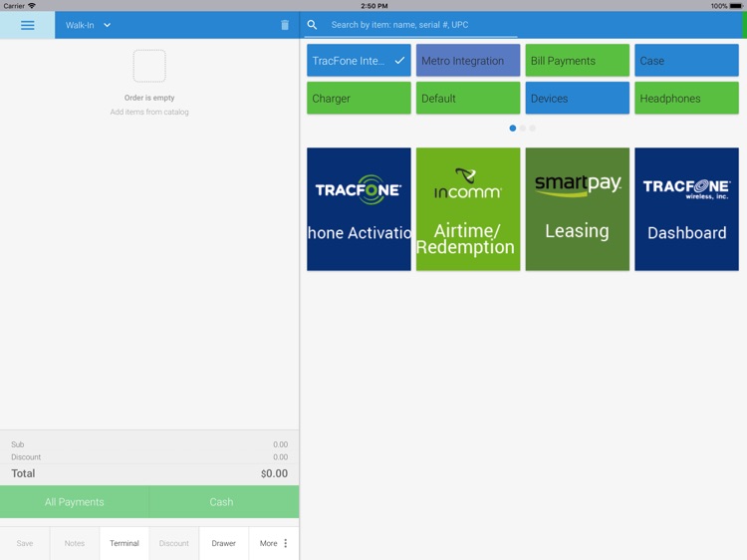
Task: Click the empty order placeholder box
Action: (x=149, y=66)
